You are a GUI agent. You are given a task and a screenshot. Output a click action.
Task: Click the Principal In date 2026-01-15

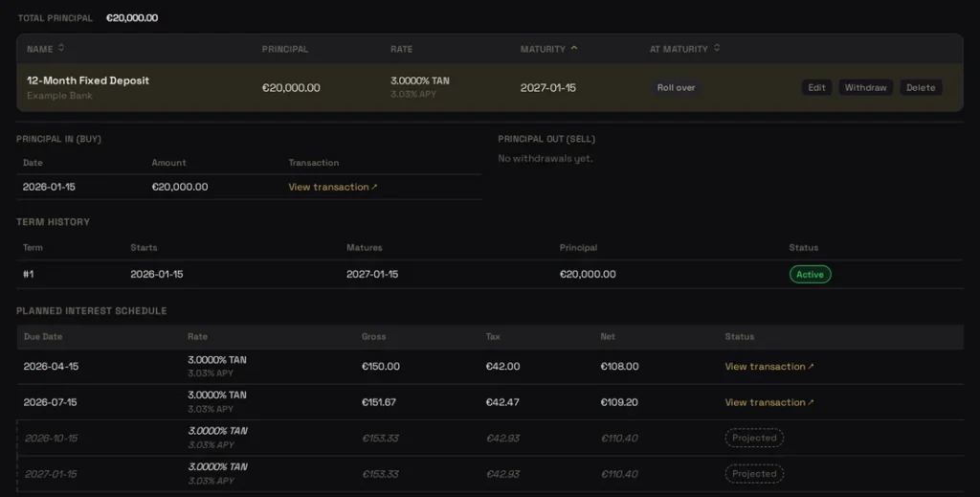pyautogui.click(x=49, y=187)
